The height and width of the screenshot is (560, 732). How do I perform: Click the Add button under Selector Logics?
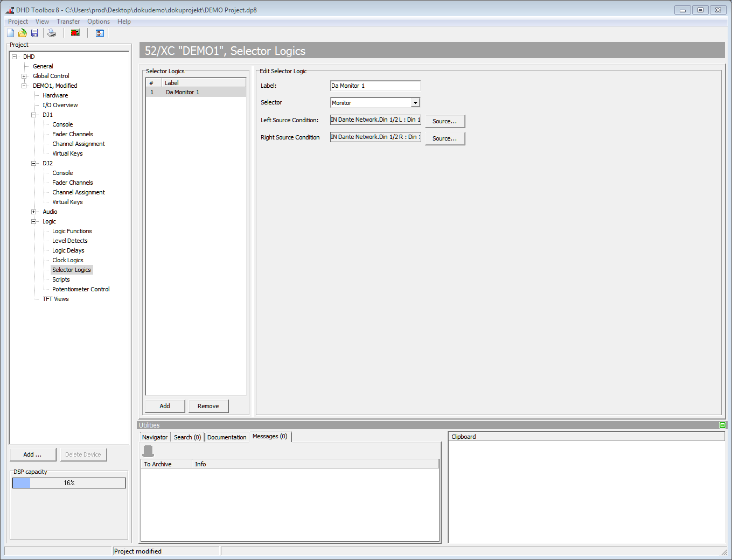tap(164, 405)
